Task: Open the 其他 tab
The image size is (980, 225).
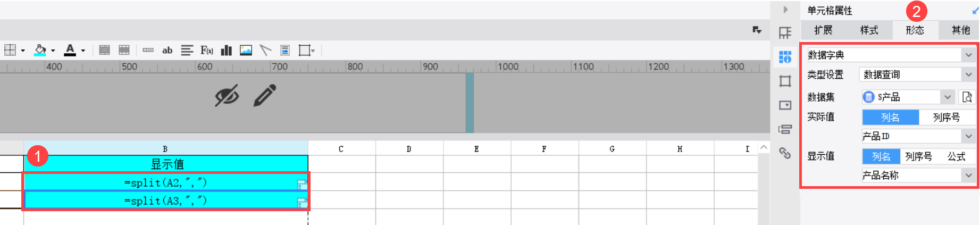Action: [x=960, y=30]
